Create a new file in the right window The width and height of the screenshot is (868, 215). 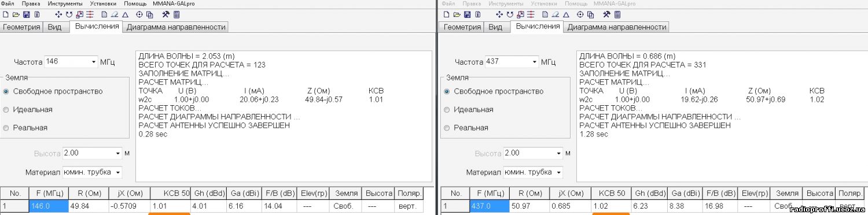[447, 14]
